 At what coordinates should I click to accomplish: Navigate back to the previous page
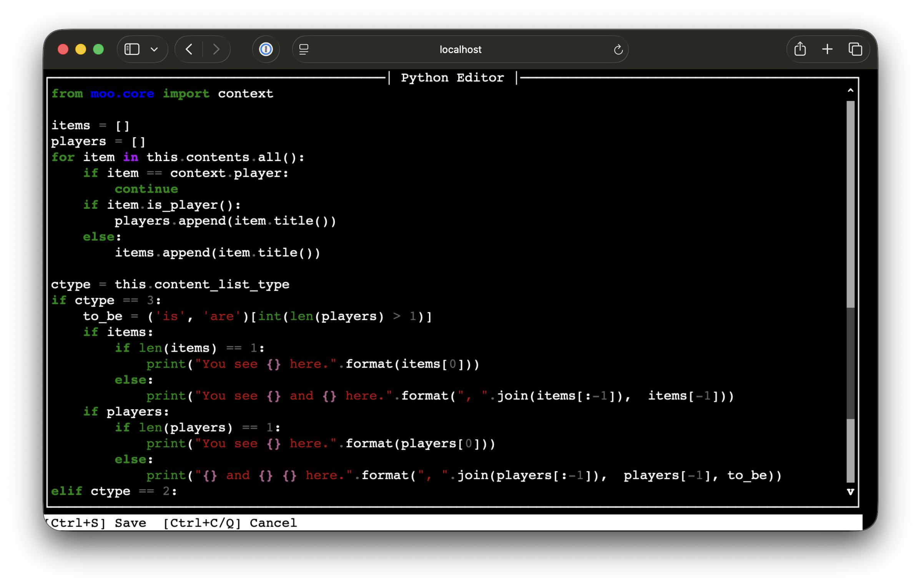tap(188, 49)
